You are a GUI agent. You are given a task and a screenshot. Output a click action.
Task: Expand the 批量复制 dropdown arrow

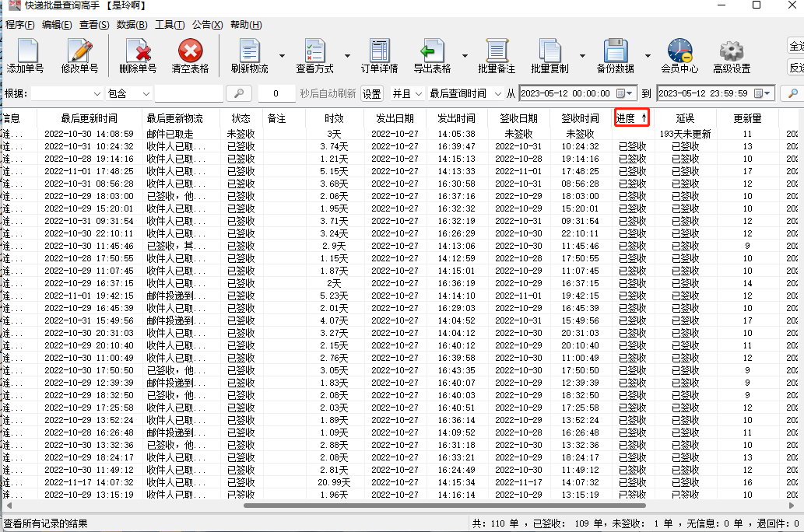(582, 55)
